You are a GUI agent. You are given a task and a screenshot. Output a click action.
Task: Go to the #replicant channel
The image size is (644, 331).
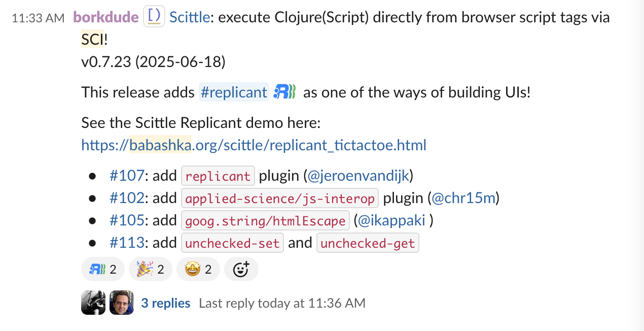coord(234,92)
